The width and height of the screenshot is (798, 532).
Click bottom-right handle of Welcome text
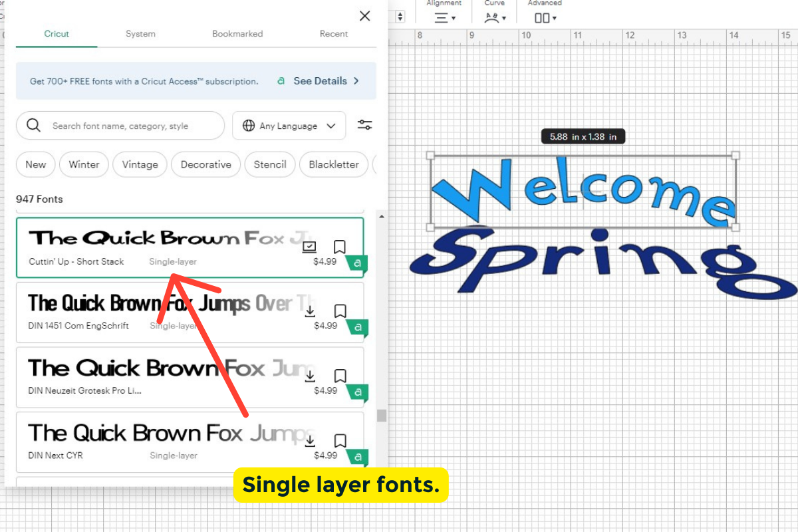[x=735, y=227]
